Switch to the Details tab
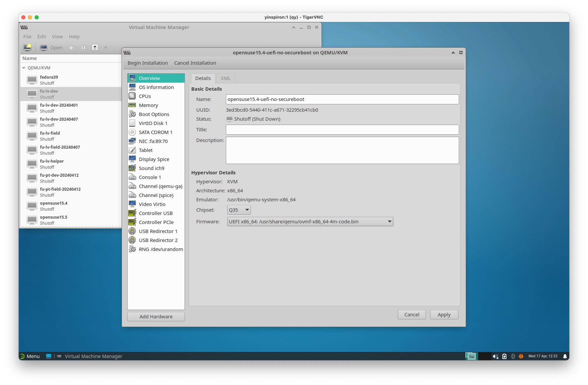This screenshot has height=385, width=588. [x=203, y=78]
